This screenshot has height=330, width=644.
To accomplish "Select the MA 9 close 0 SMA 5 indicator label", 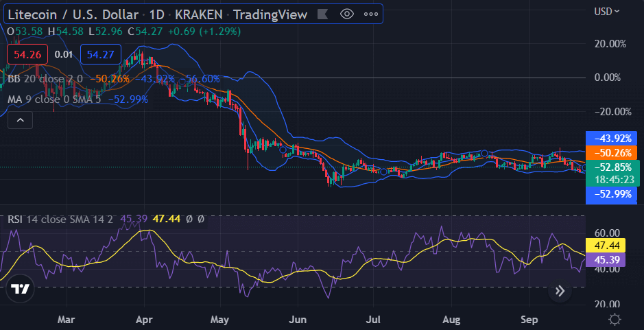I will [54, 99].
